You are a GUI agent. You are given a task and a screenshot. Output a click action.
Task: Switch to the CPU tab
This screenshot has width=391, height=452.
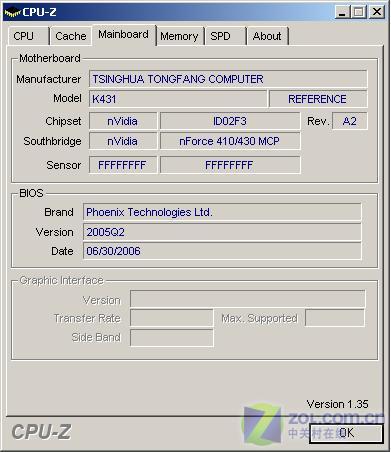[x=28, y=36]
